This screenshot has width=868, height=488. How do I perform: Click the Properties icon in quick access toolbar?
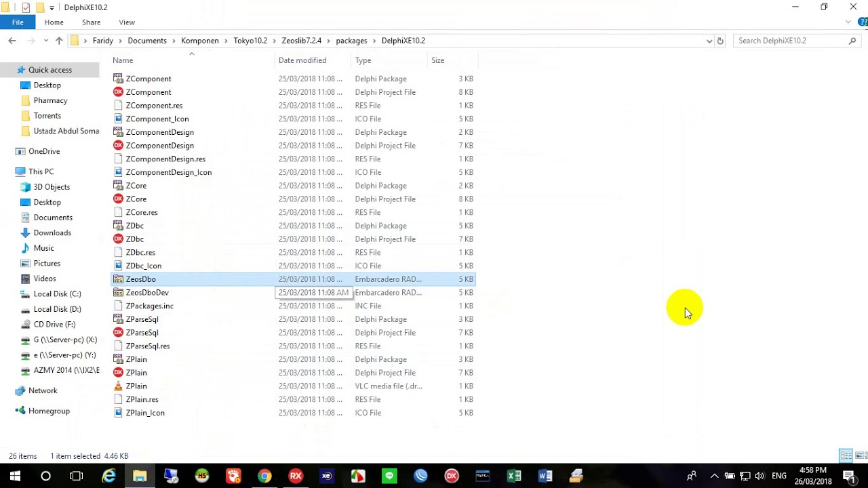26,7
